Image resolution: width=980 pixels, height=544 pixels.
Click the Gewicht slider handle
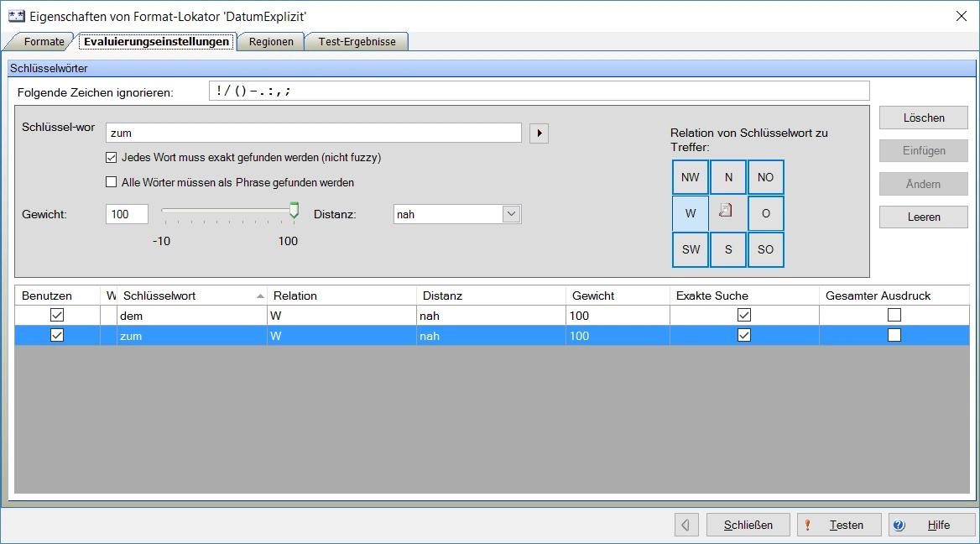click(x=294, y=210)
